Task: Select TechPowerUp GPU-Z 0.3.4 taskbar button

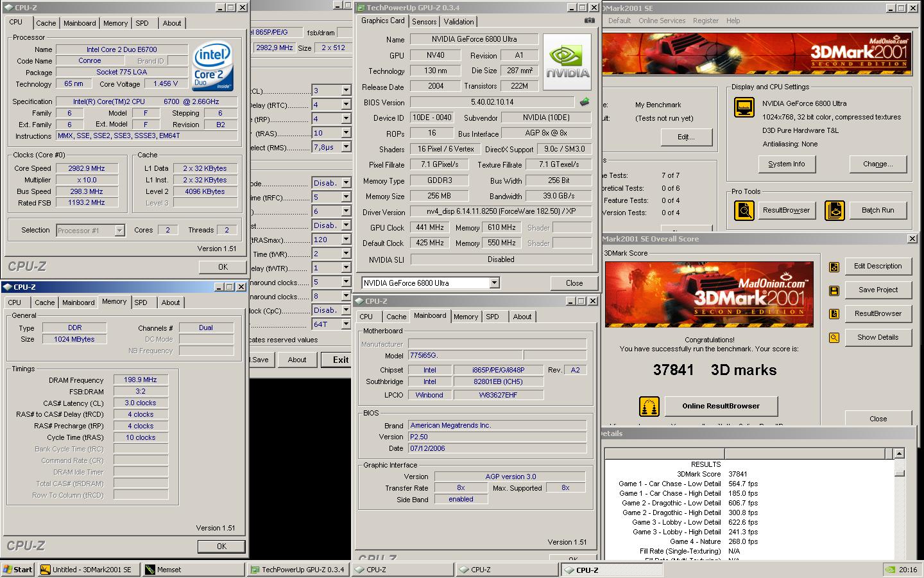Action: (x=298, y=569)
